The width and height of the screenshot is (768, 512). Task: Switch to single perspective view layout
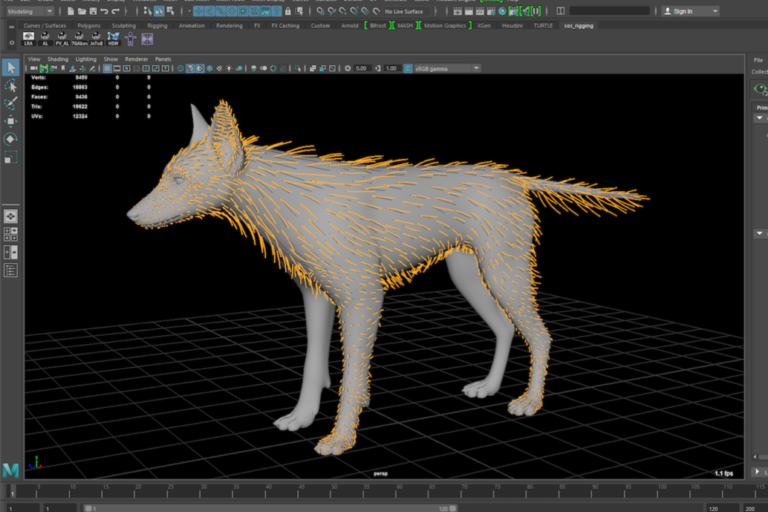(10, 216)
